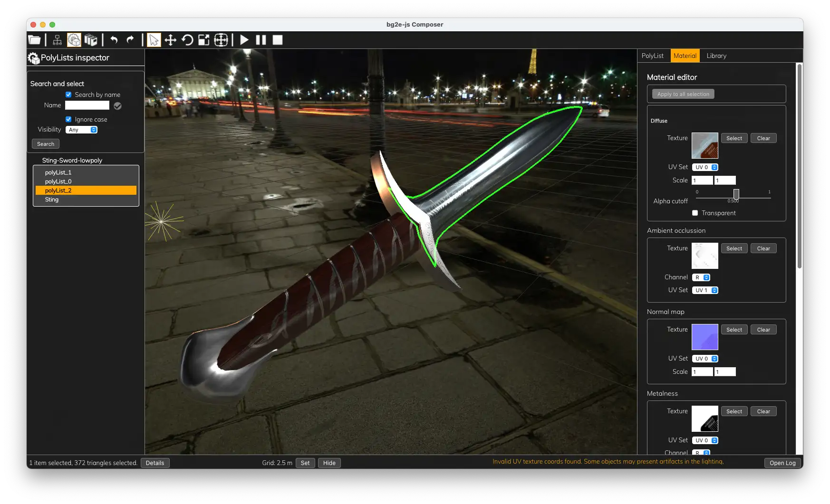The image size is (830, 504).
Task: Click the first Diffuse Scale field
Action: (x=703, y=181)
